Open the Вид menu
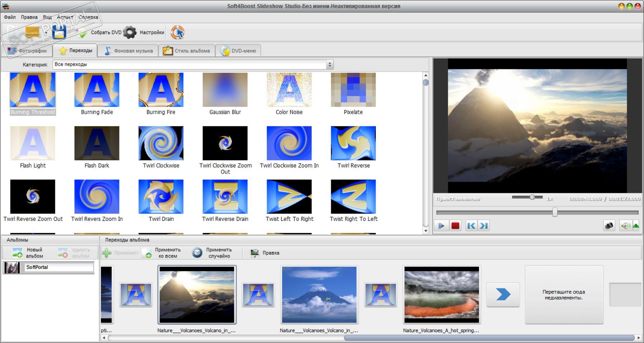This screenshot has width=644, height=343. 47,17
